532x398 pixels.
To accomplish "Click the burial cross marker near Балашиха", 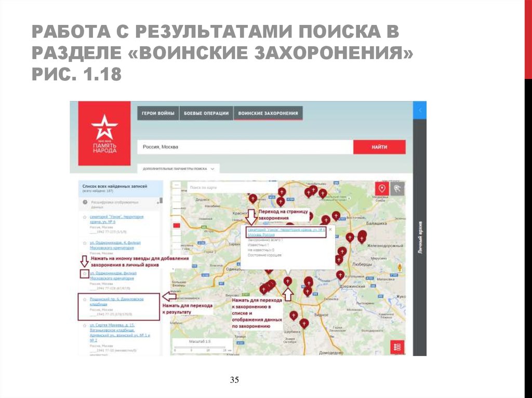I will [x=336, y=215].
